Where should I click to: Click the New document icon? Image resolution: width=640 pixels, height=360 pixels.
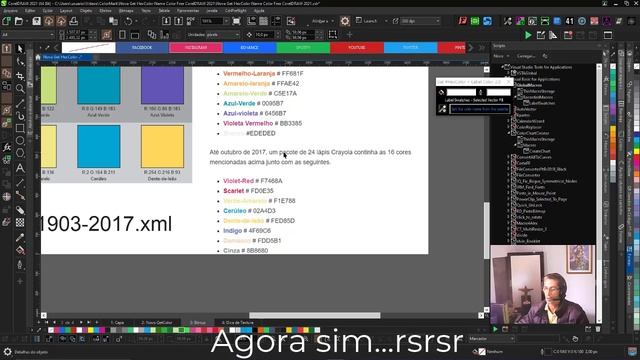[7, 21]
